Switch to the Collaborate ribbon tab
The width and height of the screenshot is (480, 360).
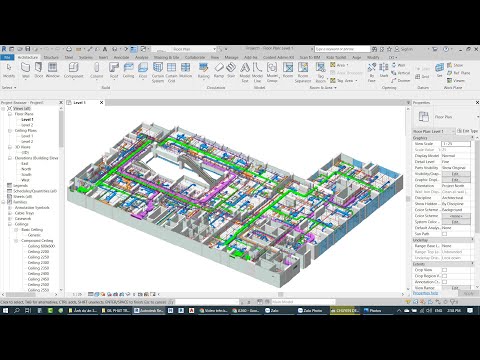pyautogui.click(x=195, y=57)
